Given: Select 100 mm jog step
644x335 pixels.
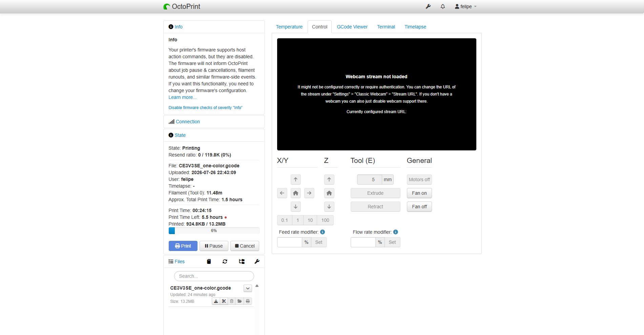Looking at the screenshot, I should coord(325,220).
